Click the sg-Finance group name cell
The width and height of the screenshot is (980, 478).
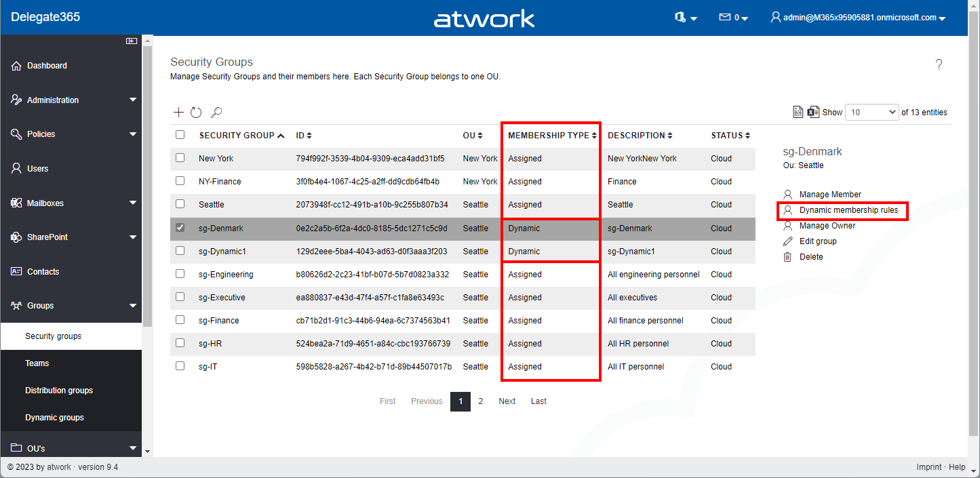219,321
